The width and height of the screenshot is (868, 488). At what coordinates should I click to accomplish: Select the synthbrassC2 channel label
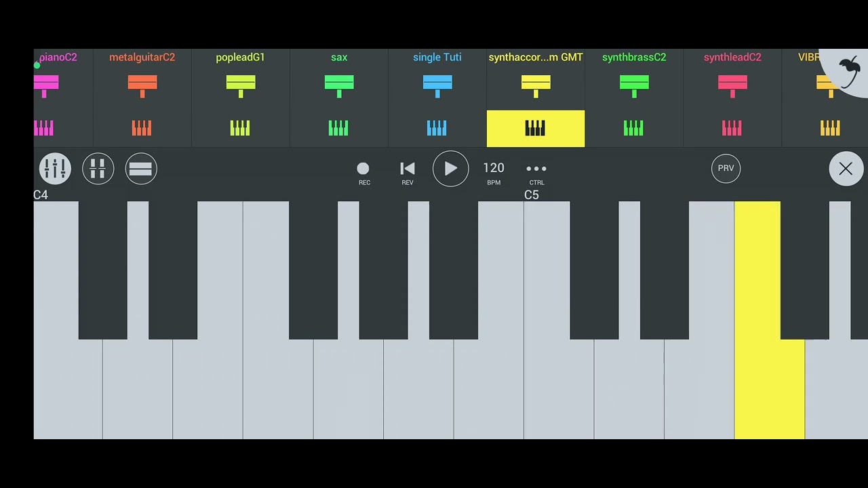tap(634, 58)
